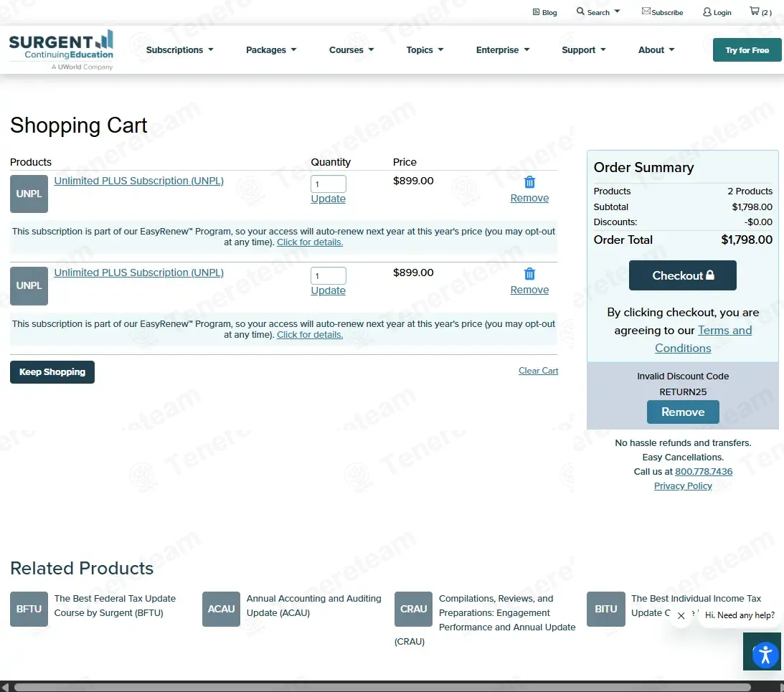784x692 pixels.
Task: Expand the Topics menu
Action: (425, 50)
